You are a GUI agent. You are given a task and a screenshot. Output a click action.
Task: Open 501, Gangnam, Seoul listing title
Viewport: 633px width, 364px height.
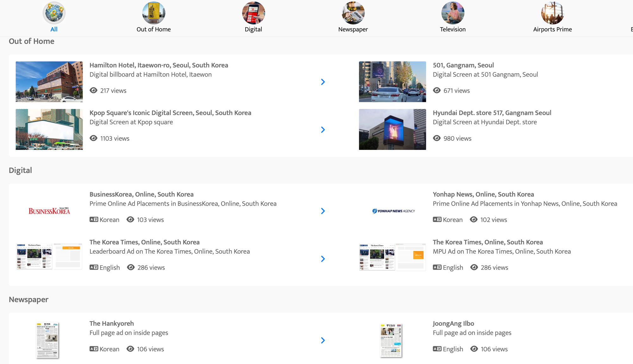463,65
